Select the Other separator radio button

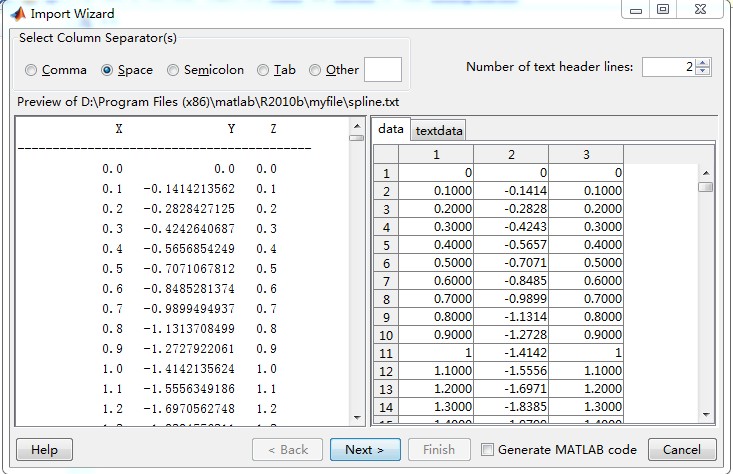pos(316,70)
